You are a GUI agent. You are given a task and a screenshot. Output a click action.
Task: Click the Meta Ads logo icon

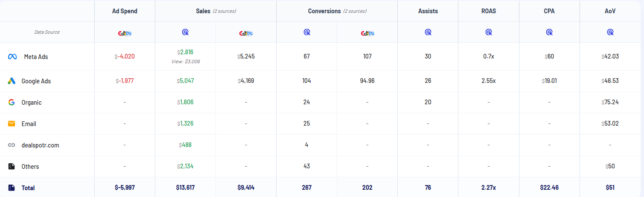point(12,56)
